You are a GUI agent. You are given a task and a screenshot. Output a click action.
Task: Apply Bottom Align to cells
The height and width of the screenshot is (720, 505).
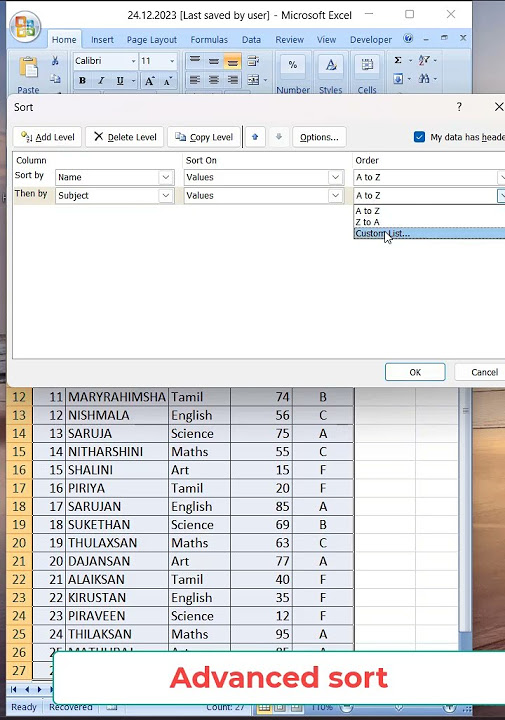[x=232, y=61]
